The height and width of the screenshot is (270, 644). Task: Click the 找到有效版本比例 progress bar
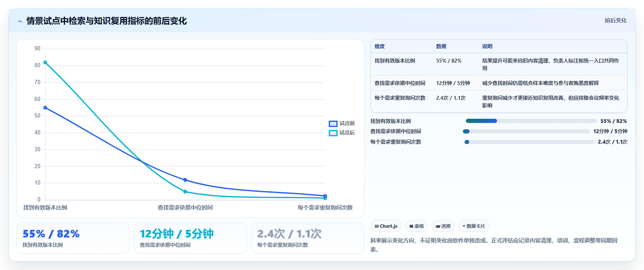(531, 121)
